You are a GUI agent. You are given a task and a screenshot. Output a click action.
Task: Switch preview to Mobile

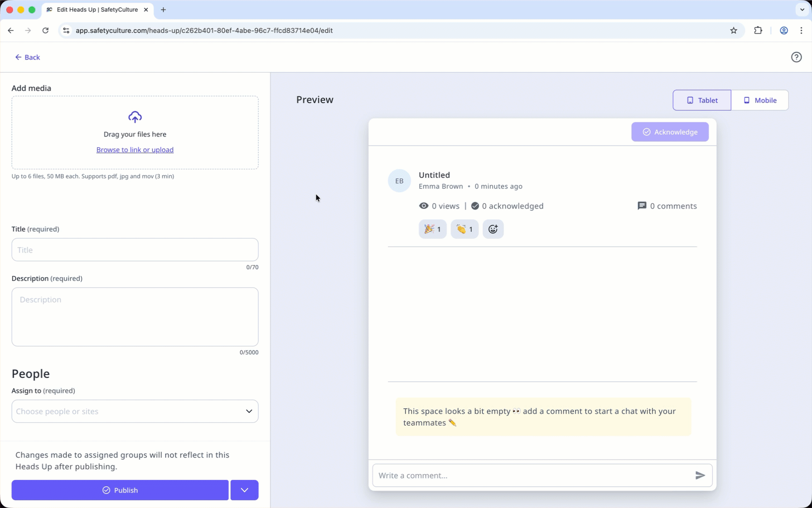760,100
